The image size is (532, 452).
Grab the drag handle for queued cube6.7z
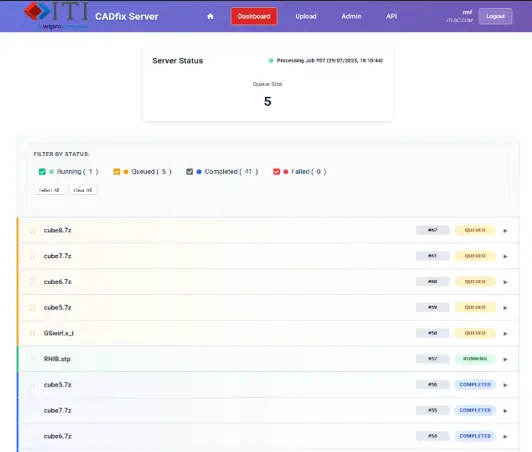(x=33, y=282)
